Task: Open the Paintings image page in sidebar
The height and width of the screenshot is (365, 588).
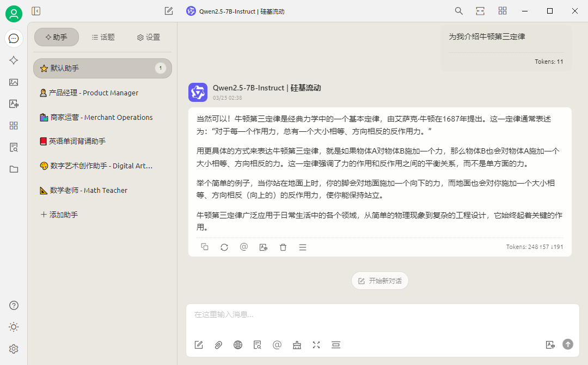Action: pos(14,82)
